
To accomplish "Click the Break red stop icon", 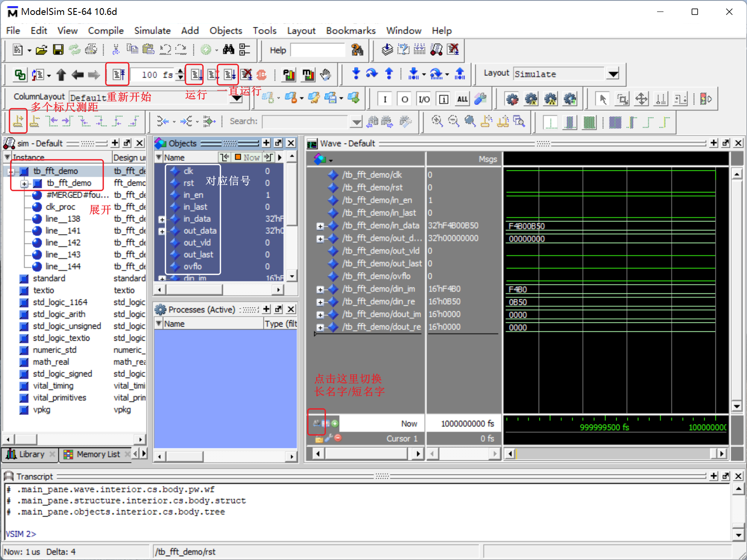I will [262, 75].
